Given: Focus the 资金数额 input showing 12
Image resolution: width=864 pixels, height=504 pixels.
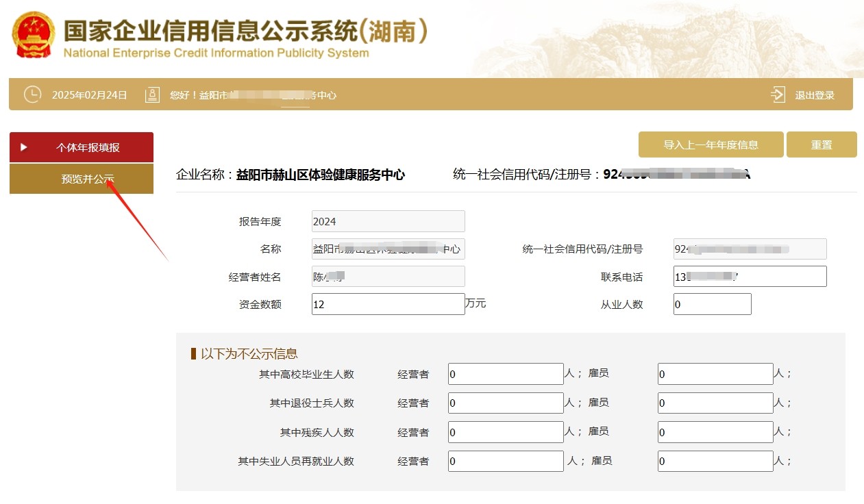Looking at the screenshot, I should pos(388,304).
